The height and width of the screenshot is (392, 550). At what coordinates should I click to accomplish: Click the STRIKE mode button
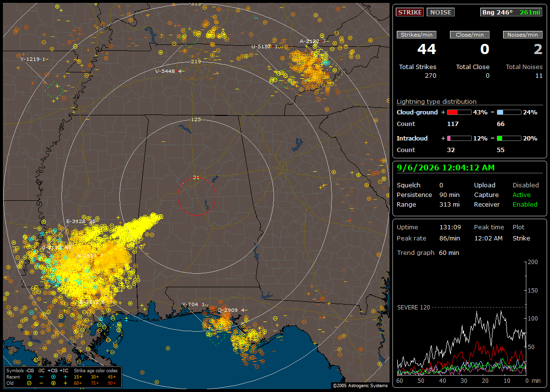coord(410,12)
